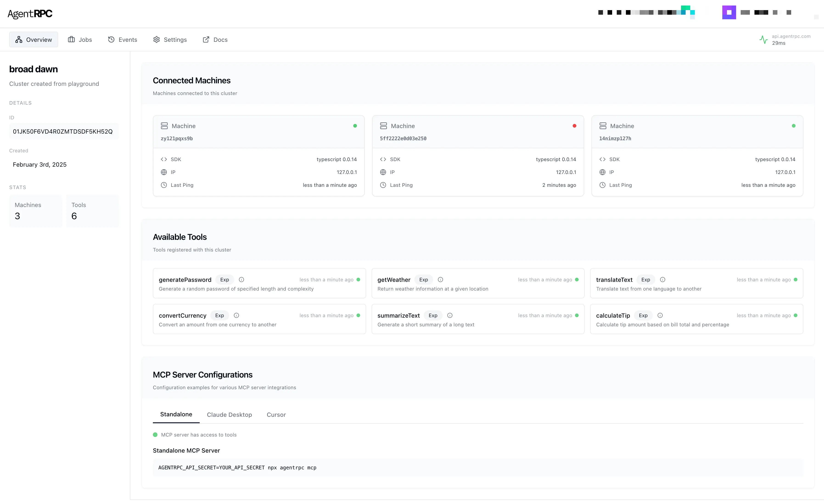Click the server icon on machine zy121pqxs9b
Image resolution: width=824 pixels, height=504 pixels.
click(164, 126)
